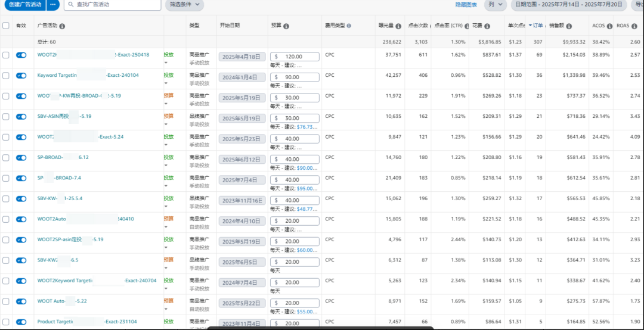Open info icon beside 曝光量 header
644x330 pixels.
(x=398, y=26)
